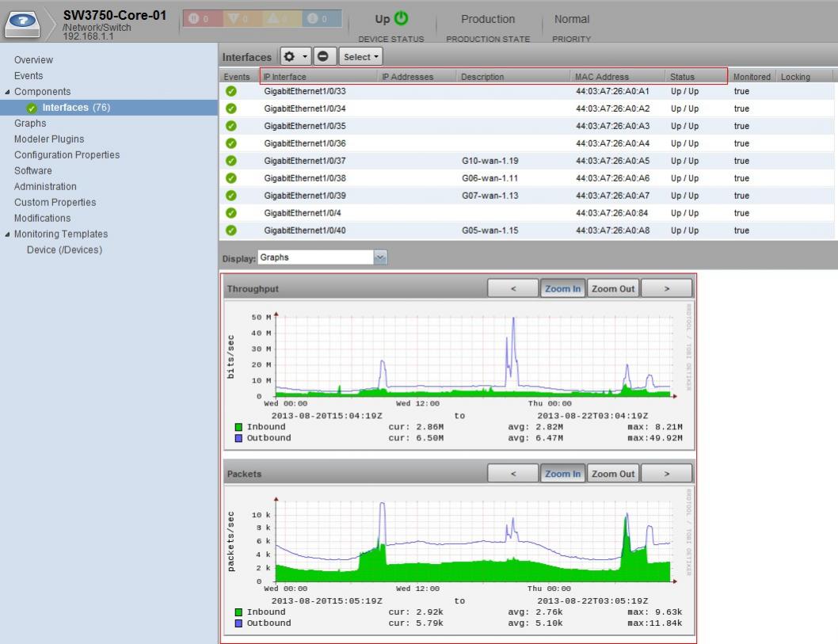Pan Throughput graph forward with > button
This screenshot has width=838, height=644.
point(666,289)
